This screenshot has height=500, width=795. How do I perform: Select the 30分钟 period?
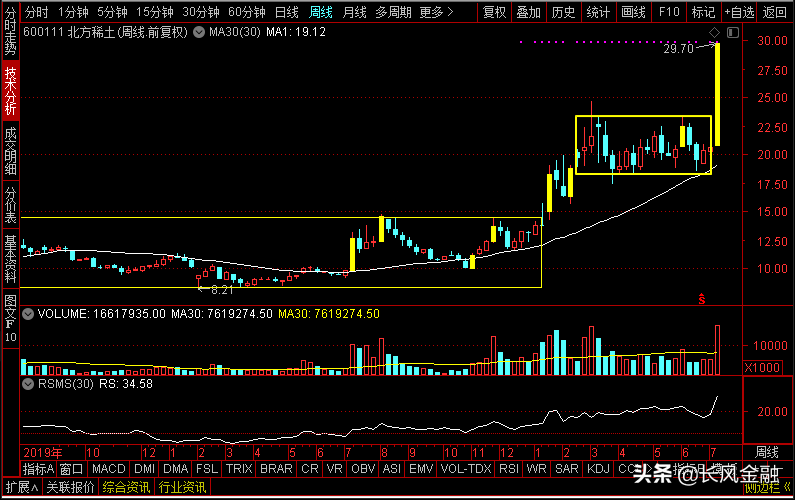point(200,12)
